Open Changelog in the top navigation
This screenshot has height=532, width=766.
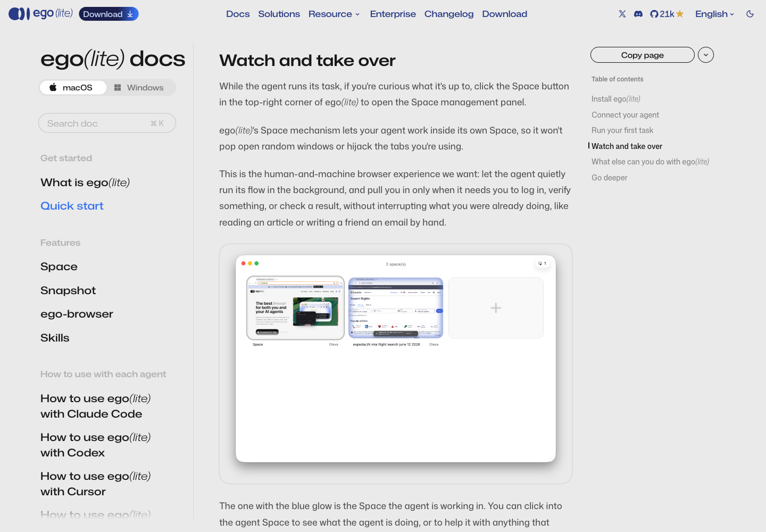449,14
